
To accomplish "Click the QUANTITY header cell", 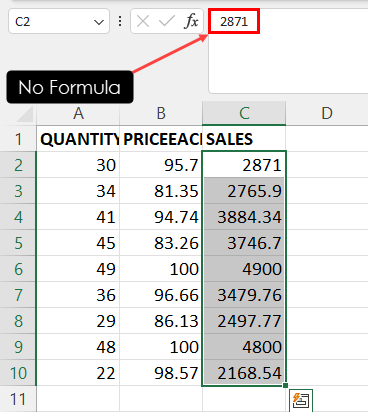I will tap(78, 139).
